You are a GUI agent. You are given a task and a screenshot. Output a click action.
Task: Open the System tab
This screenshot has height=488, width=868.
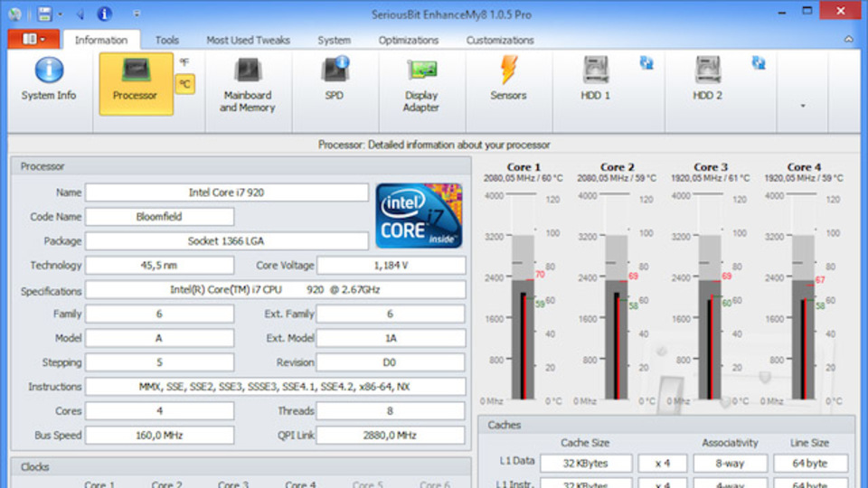[334, 40]
